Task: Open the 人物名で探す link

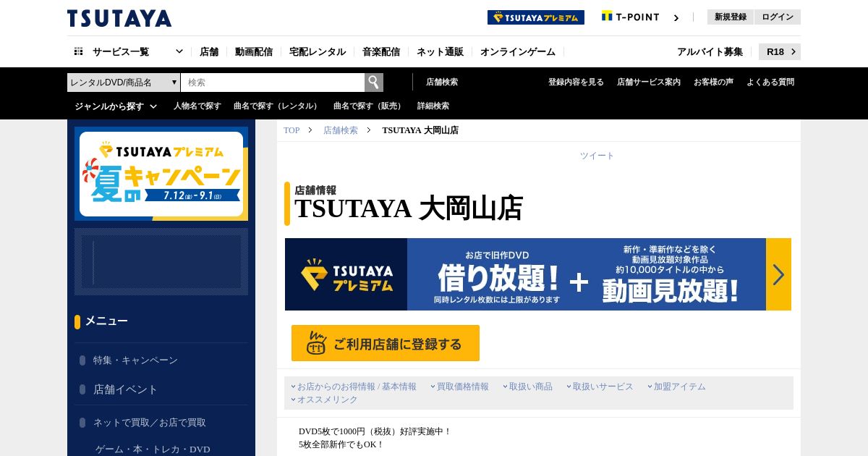Action: click(197, 106)
